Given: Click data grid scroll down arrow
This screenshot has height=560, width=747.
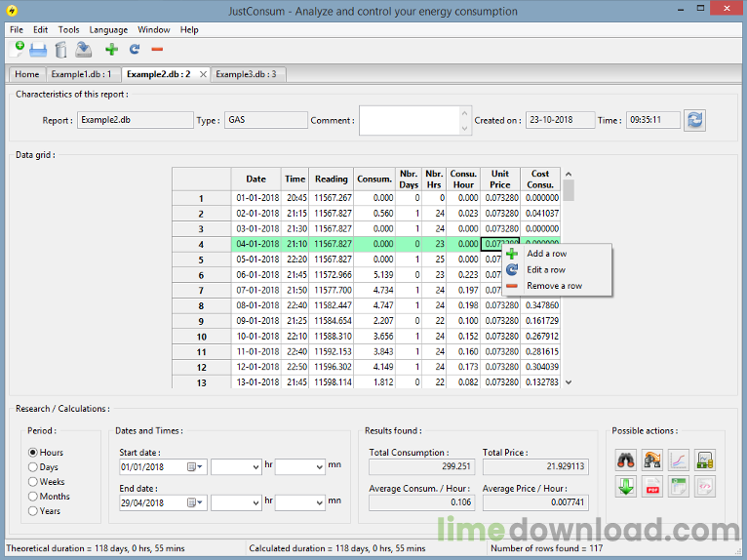Looking at the screenshot, I should pos(568,382).
